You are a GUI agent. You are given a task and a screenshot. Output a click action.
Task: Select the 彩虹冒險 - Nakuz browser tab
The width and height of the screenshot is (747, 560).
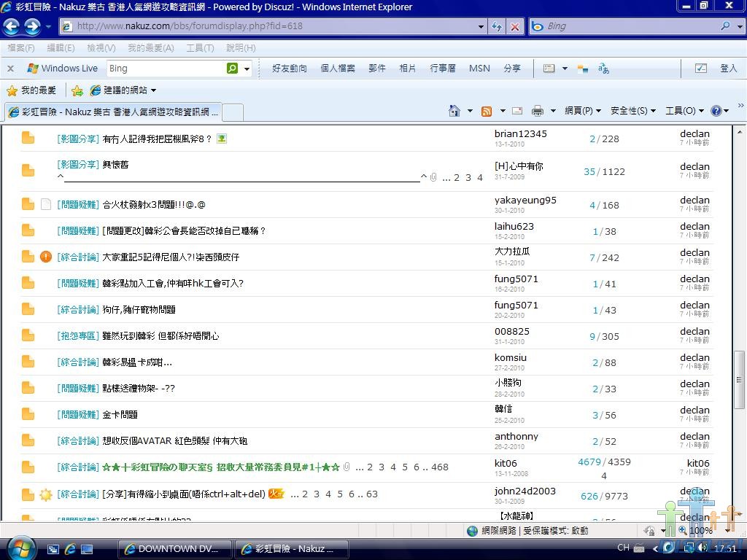(x=113, y=112)
